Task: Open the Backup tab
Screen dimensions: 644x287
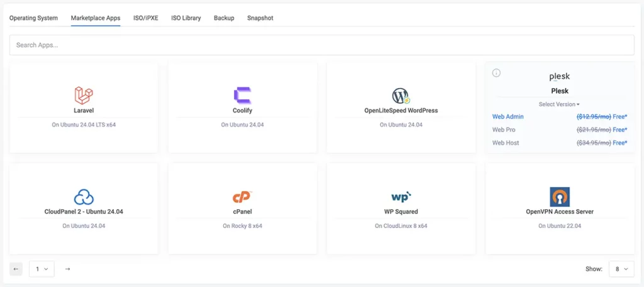Action: point(224,18)
